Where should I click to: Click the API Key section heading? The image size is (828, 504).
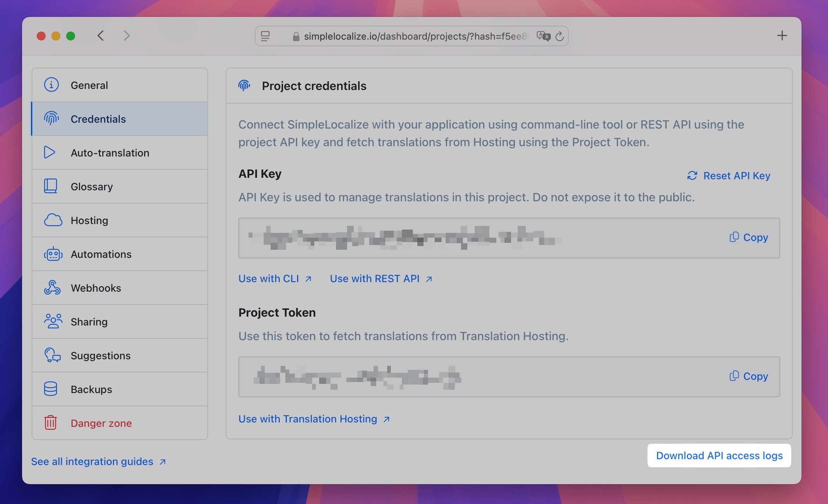[x=260, y=173]
